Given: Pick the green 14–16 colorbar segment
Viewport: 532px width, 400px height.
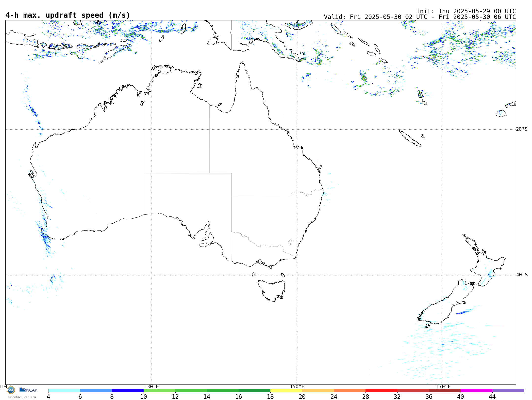Looking at the screenshot, I should (223, 390).
